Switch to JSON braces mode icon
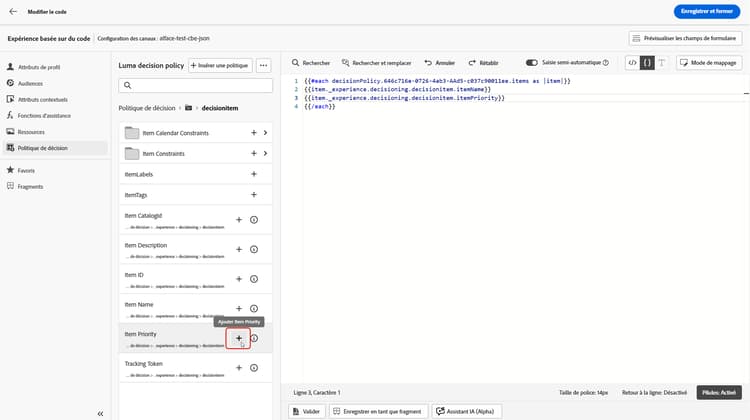Screen dimensions: 750x420 pyautogui.click(x=647, y=63)
